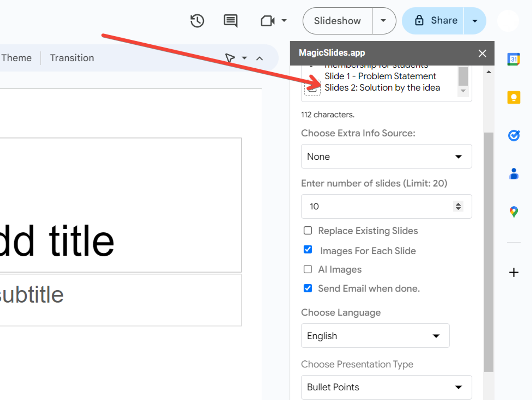Click the Theme tab
Image resolution: width=532 pixels, height=400 pixels.
(x=16, y=57)
